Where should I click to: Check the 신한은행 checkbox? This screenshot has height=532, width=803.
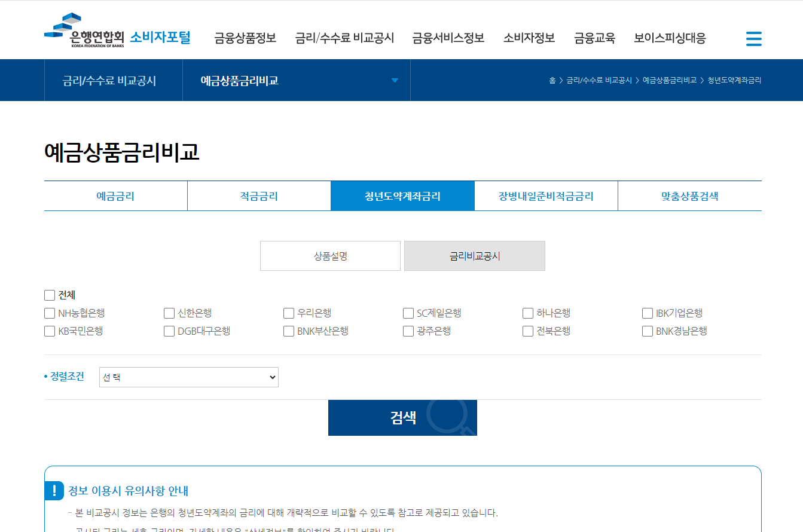[x=169, y=313]
